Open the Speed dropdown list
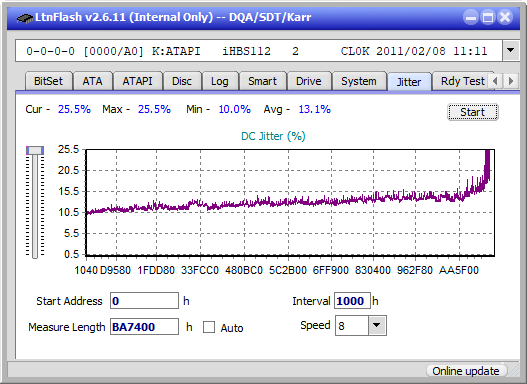 377,325
